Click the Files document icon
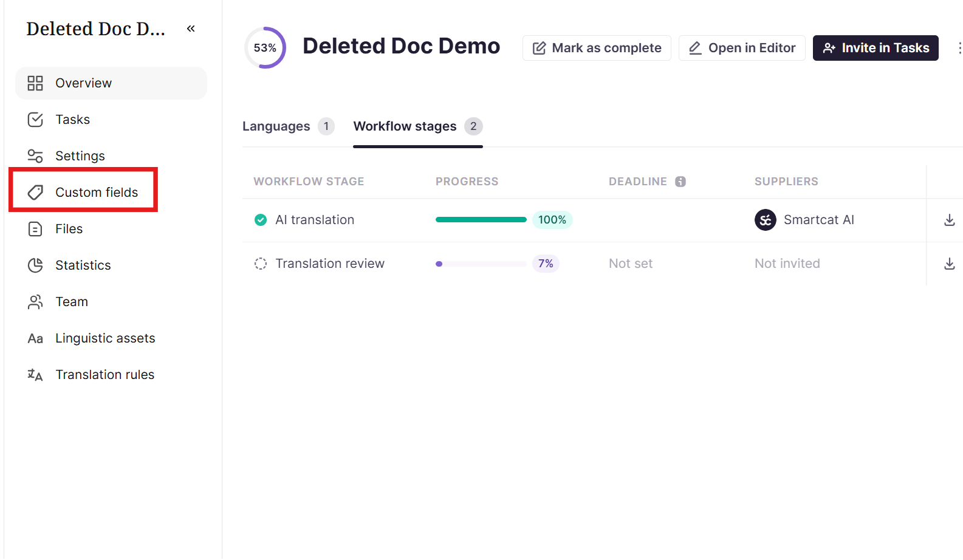This screenshot has width=963, height=560. pyautogui.click(x=35, y=229)
